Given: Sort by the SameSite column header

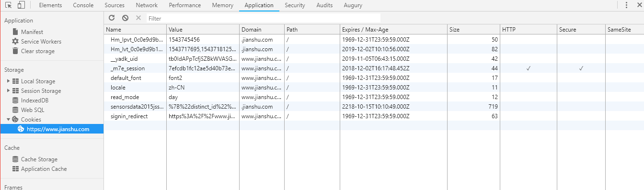Looking at the screenshot, I should (624, 29).
